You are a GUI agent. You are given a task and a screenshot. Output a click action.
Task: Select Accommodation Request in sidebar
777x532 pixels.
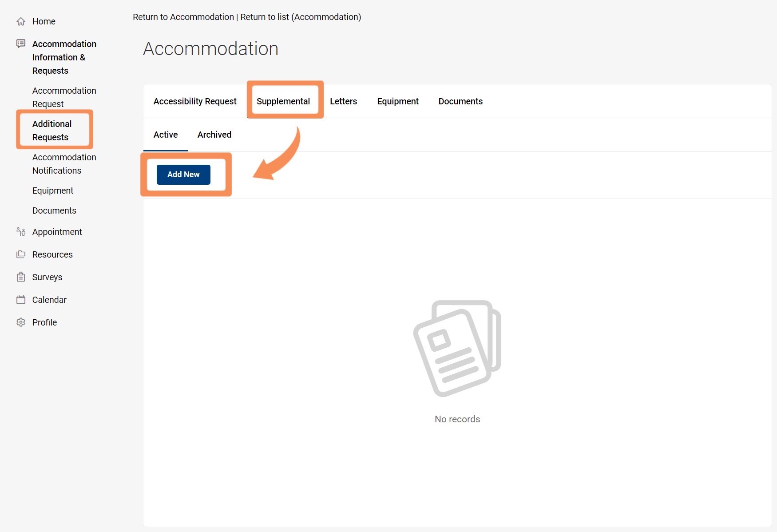64,97
